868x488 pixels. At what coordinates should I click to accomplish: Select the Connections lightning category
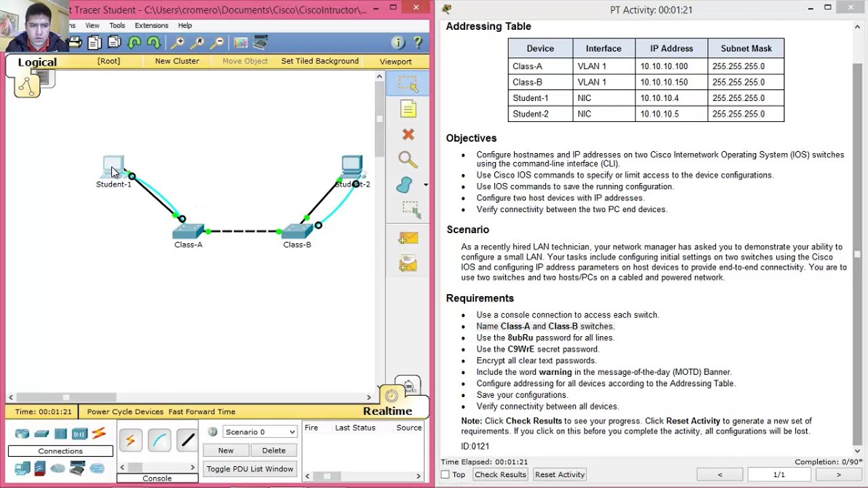click(x=99, y=433)
